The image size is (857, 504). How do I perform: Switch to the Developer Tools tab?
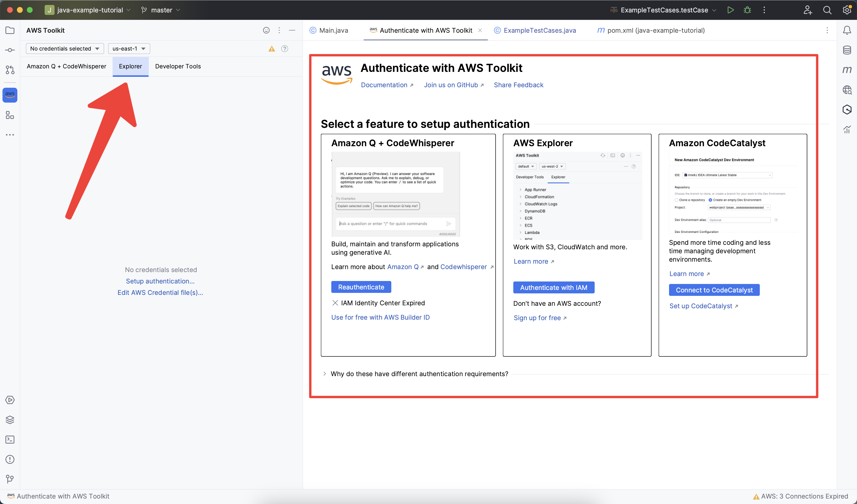pyautogui.click(x=178, y=66)
